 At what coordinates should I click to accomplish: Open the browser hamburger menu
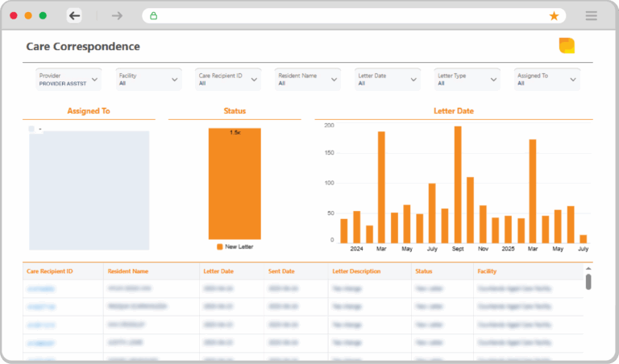tap(591, 16)
